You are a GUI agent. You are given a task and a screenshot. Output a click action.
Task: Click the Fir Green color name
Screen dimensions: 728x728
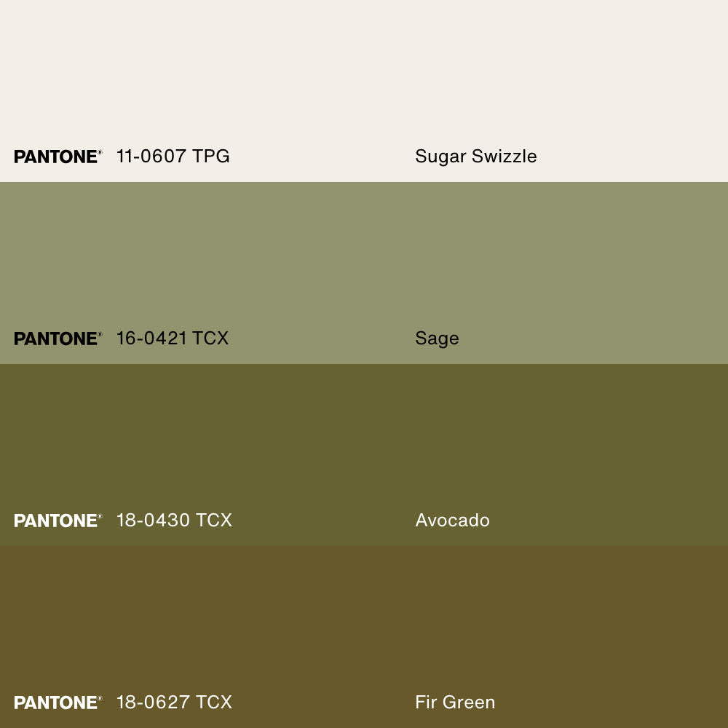455,703
